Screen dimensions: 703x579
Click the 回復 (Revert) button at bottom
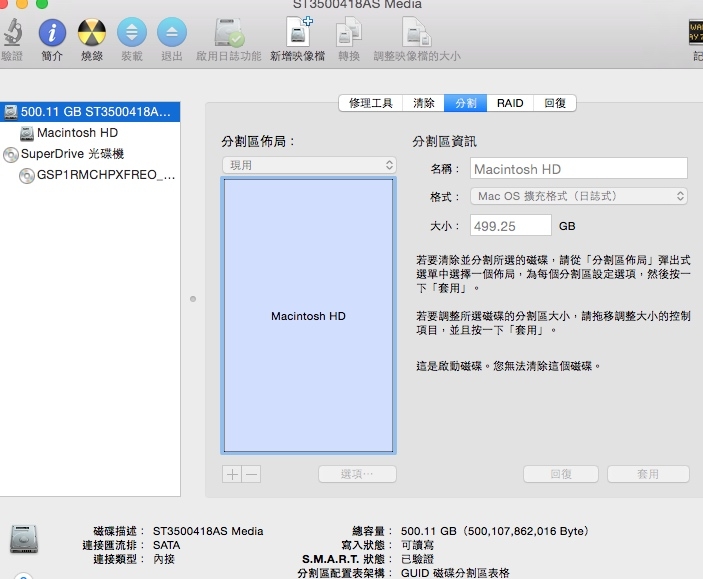(560, 474)
